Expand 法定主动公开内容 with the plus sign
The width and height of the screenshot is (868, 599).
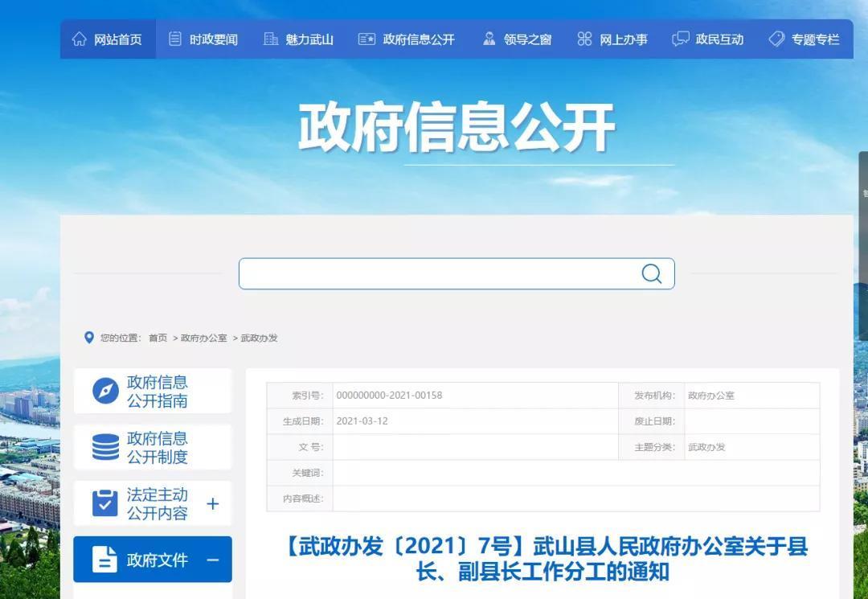coord(213,504)
